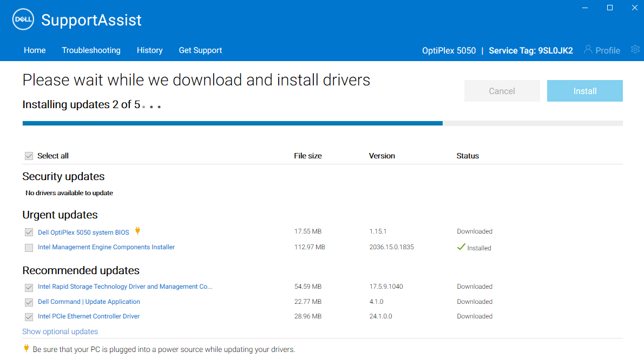This screenshot has height=359, width=644.
Task: Click the Cancel button
Action: (502, 91)
